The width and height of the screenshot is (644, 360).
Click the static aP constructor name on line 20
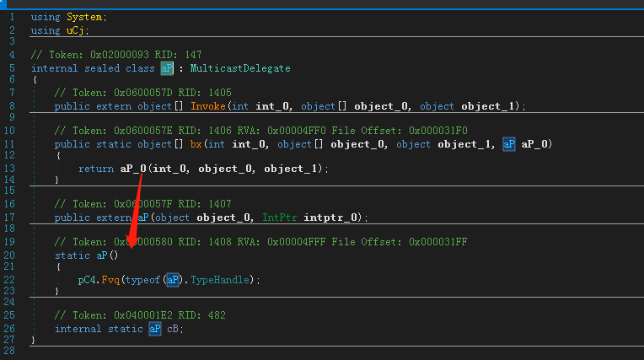pos(102,255)
